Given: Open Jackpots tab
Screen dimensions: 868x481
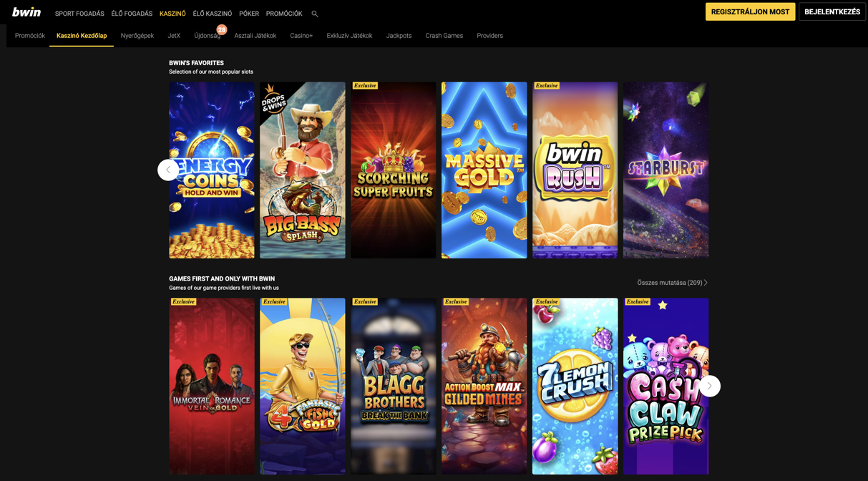Looking at the screenshot, I should coord(399,36).
